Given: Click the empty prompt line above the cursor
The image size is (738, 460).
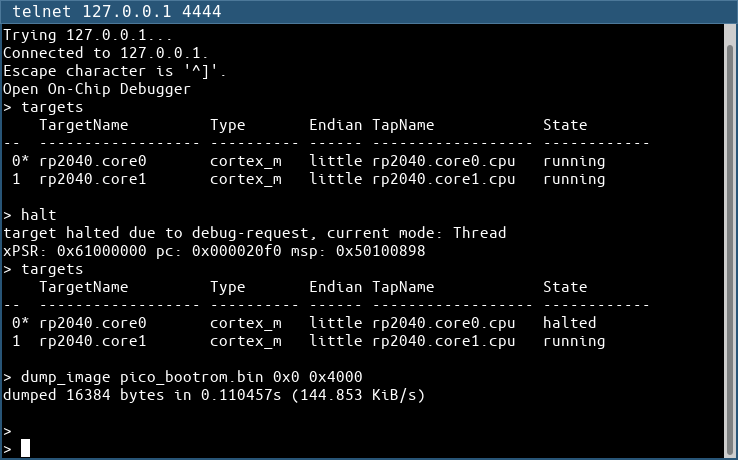Looking at the screenshot, I should click(8, 431).
